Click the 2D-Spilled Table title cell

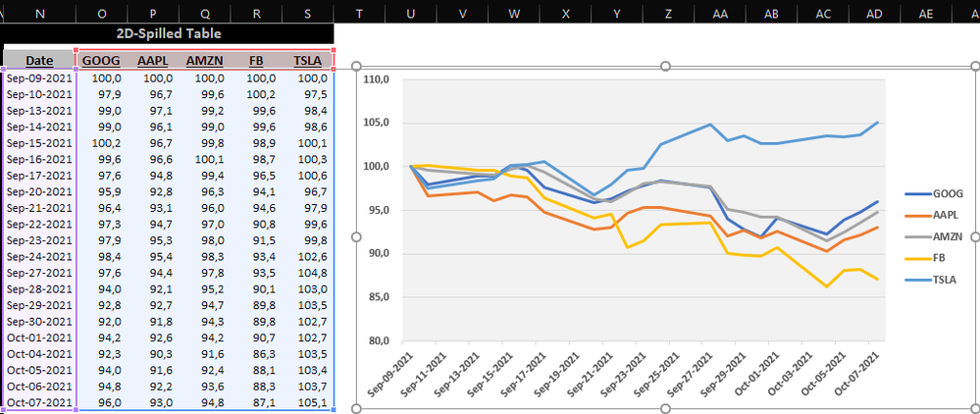169,33
